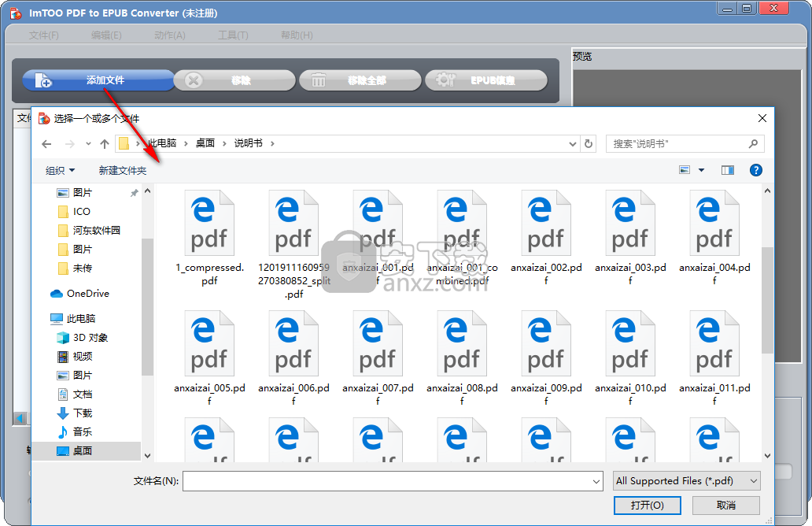Go back with the dialog back arrow

tap(46, 143)
